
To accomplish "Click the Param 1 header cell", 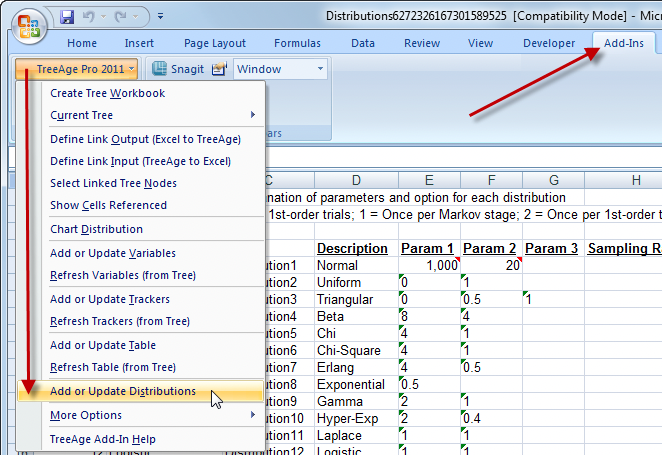I will click(427, 249).
